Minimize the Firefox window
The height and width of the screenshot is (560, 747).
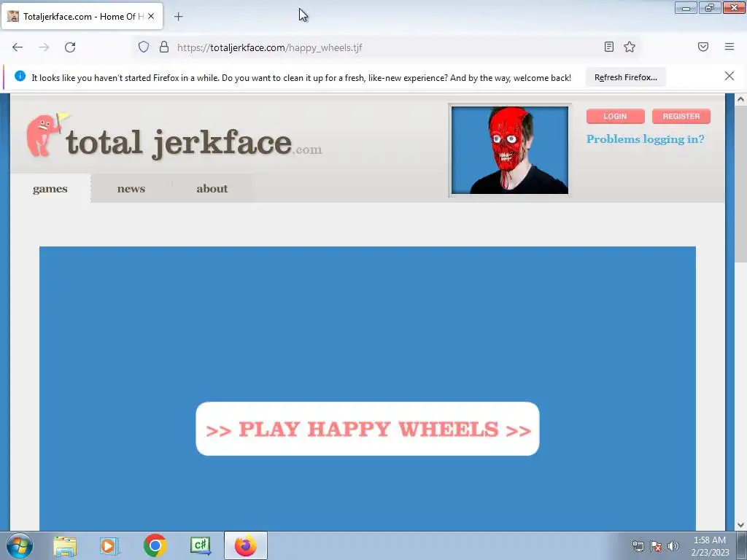(x=686, y=8)
